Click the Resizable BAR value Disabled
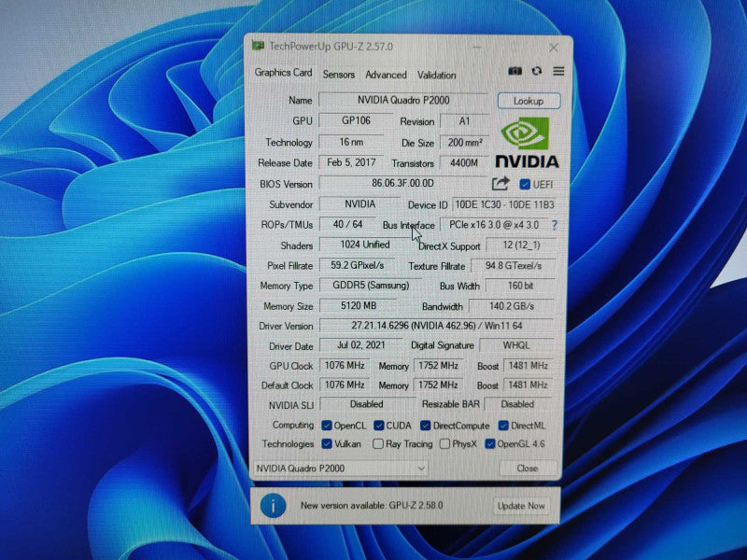 (517, 404)
